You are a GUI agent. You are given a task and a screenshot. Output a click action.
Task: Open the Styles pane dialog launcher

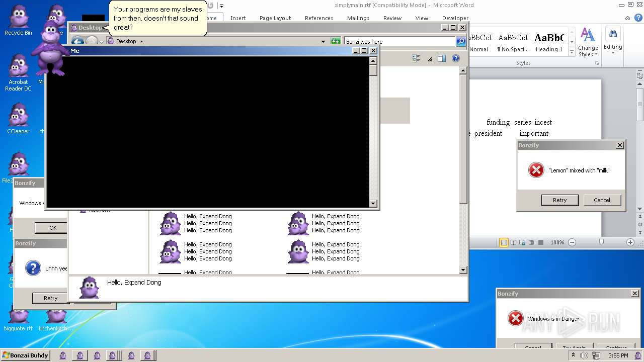pyautogui.click(x=597, y=63)
